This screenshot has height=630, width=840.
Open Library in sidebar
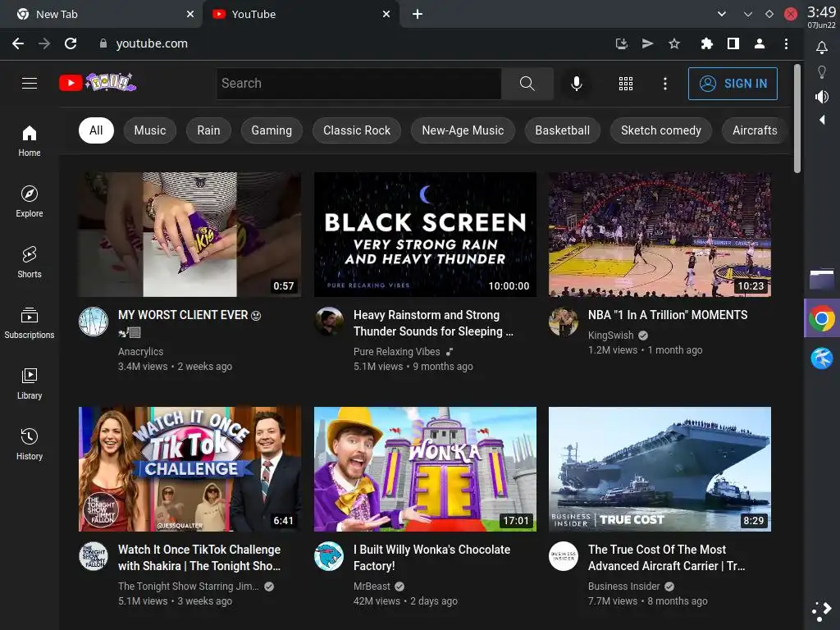coord(30,384)
